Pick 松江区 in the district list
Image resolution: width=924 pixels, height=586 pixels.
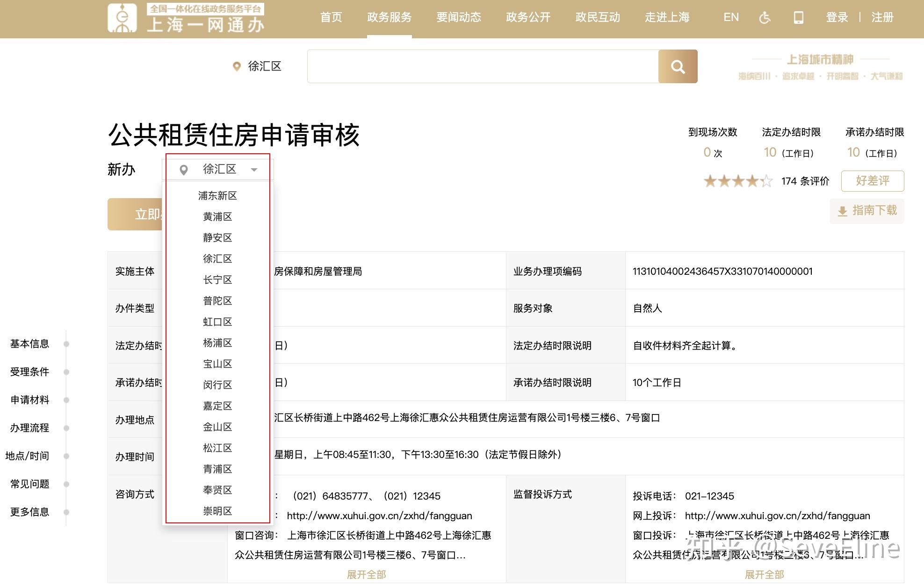(217, 448)
